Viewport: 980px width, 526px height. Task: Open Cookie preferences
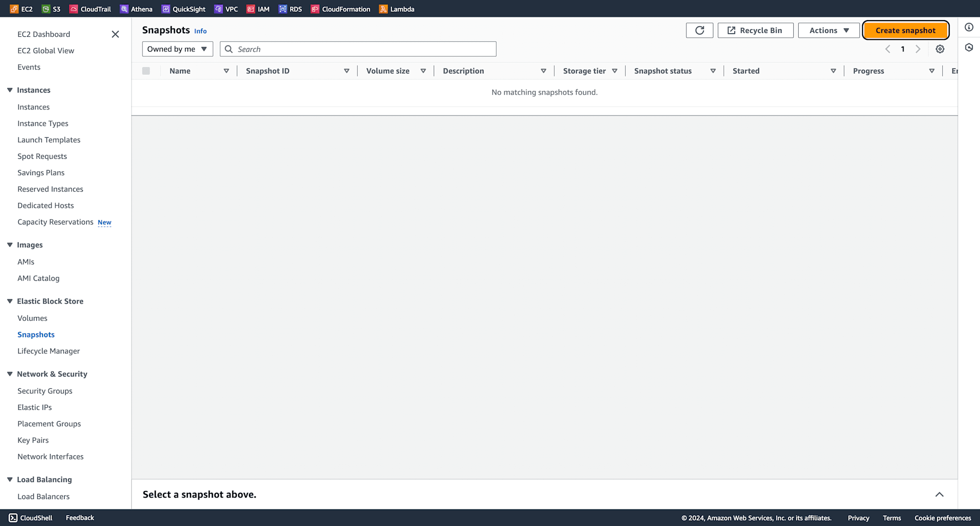point(943,518)
